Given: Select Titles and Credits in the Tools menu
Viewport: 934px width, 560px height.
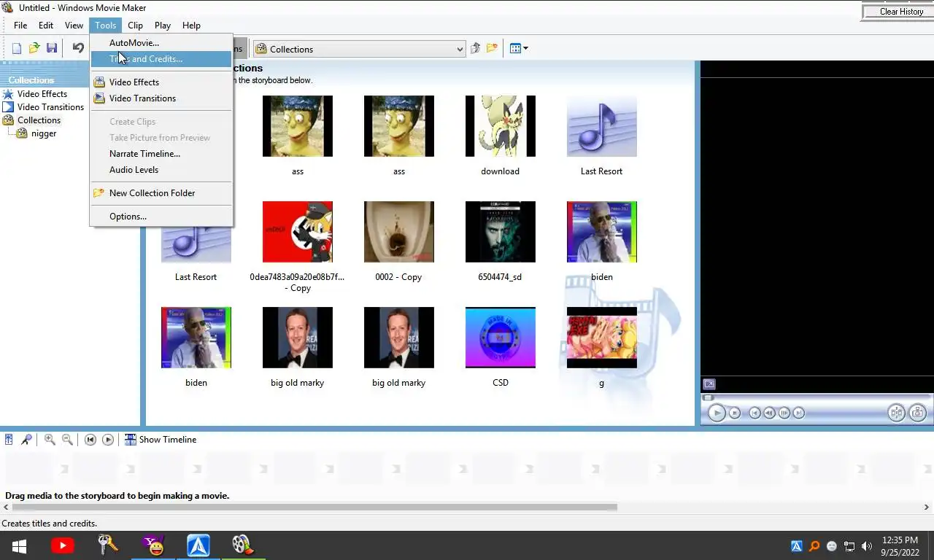Looking at the screenshot, I should [x=161, y=59].
